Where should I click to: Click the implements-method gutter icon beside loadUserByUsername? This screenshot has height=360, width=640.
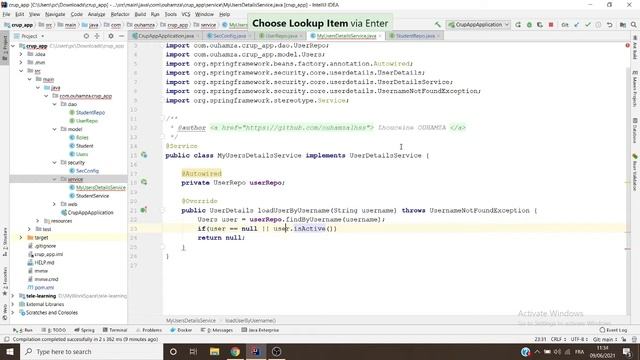click(144, 210)
